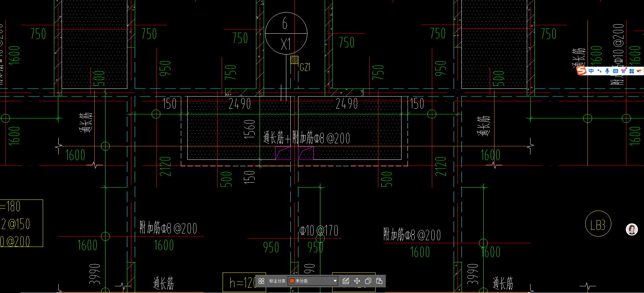
Task: Select the move annotation arrows icon
Action: (357, 281)
